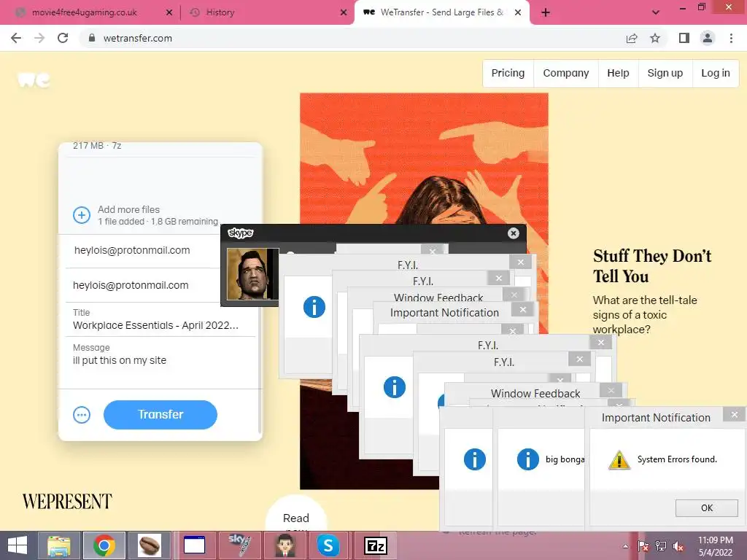Click the WeTransfer logo
The height and width of the screenshot is (560, 747).
[34, 79]
